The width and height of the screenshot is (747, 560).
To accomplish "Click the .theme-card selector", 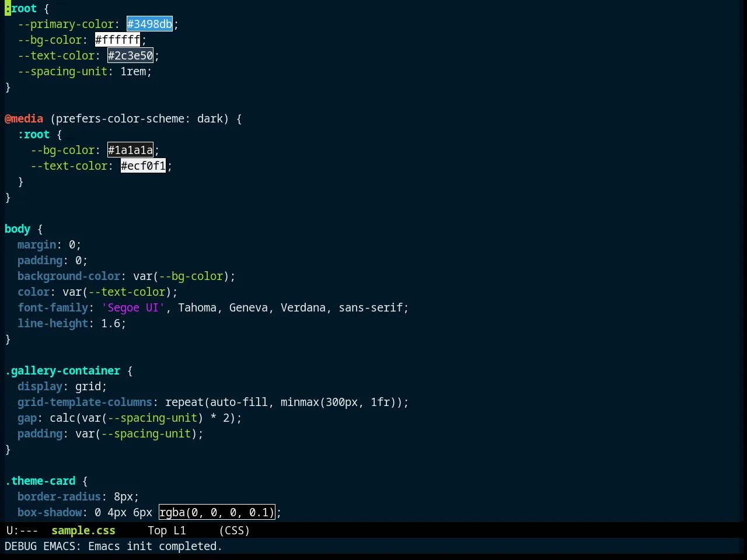I will [x=40, y=481].
